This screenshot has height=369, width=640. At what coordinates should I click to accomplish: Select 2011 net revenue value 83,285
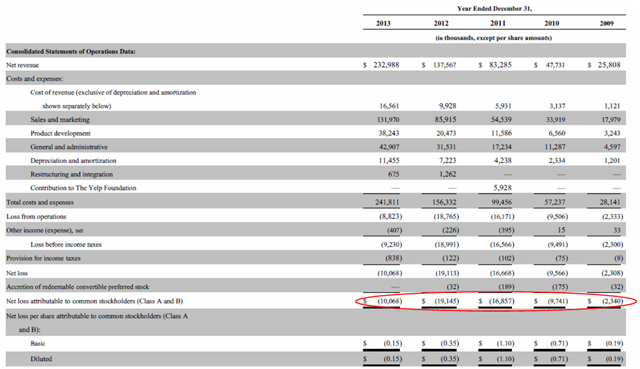(x=500, y=65)
